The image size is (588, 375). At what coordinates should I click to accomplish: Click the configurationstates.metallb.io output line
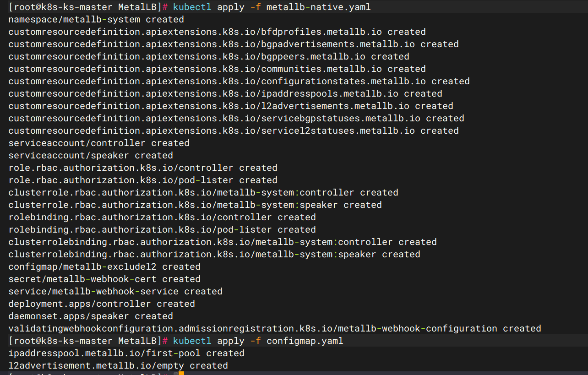coord(239,81)
